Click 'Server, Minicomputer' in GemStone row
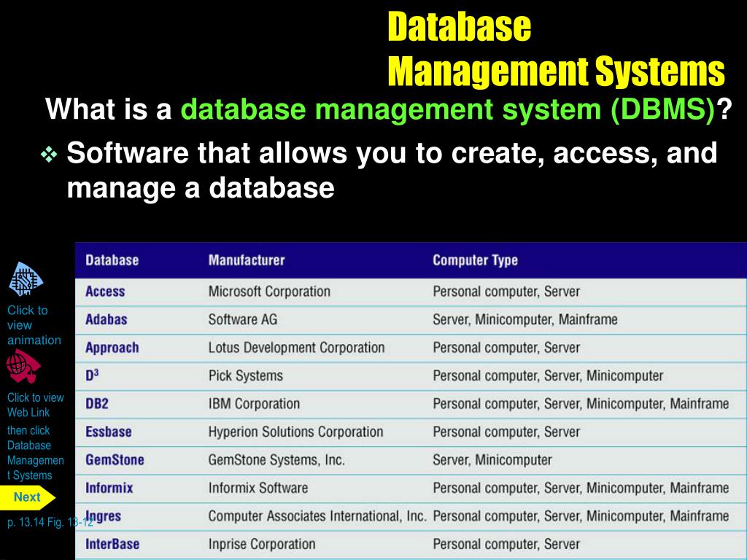Viewport: 747px width, 560px height. (x=492, y=460)
